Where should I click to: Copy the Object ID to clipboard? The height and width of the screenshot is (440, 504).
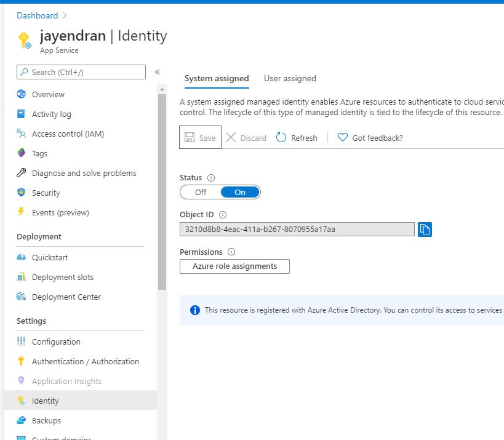pos(425,230)
